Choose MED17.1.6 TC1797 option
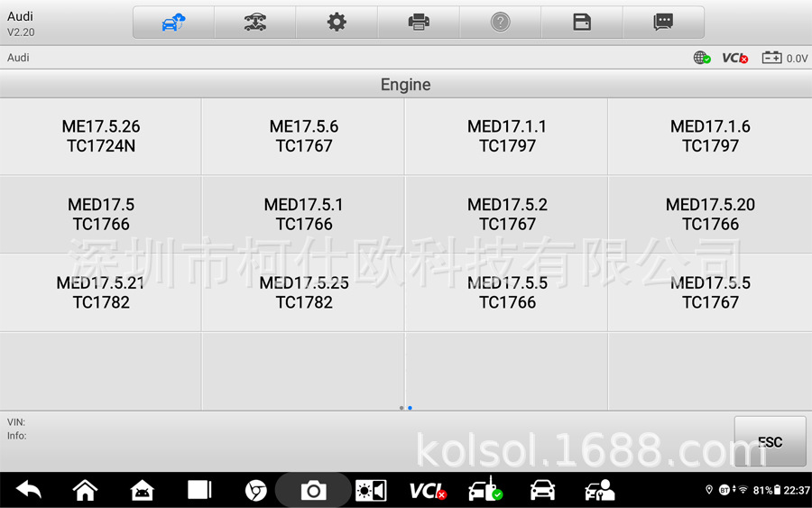This screenshot has width=812, height=508. click(710, 136)
